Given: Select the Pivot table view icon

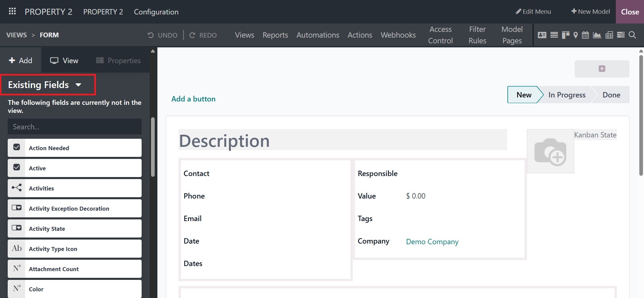Looking at the screenshot, I should (x=609, y=35).
